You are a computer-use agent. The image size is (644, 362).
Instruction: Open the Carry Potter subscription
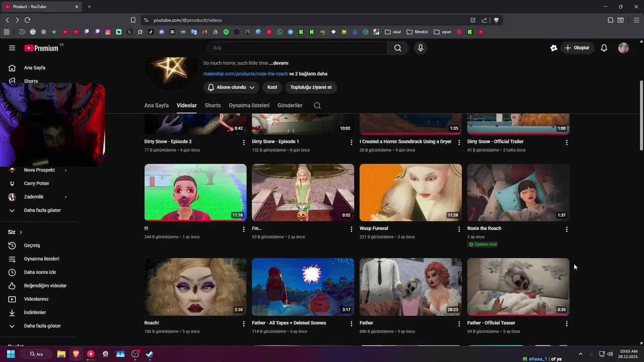click(x=36, y=184)
